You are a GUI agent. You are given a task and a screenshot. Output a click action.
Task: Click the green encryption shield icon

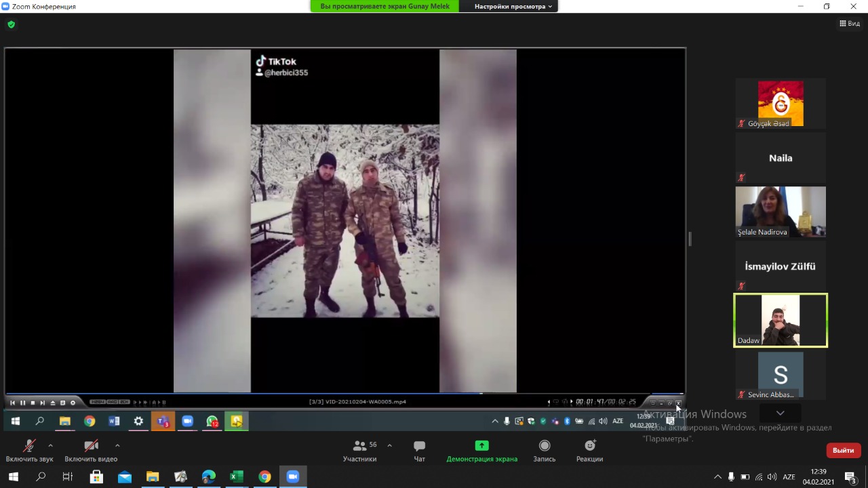click(11, 24)
